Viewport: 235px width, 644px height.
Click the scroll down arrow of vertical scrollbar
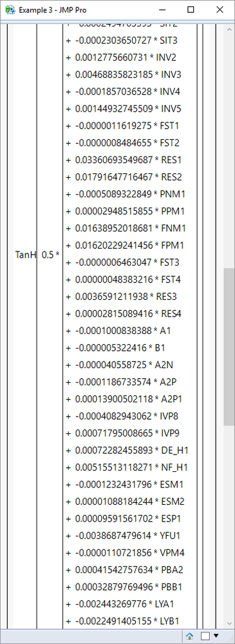click(229, 623)
